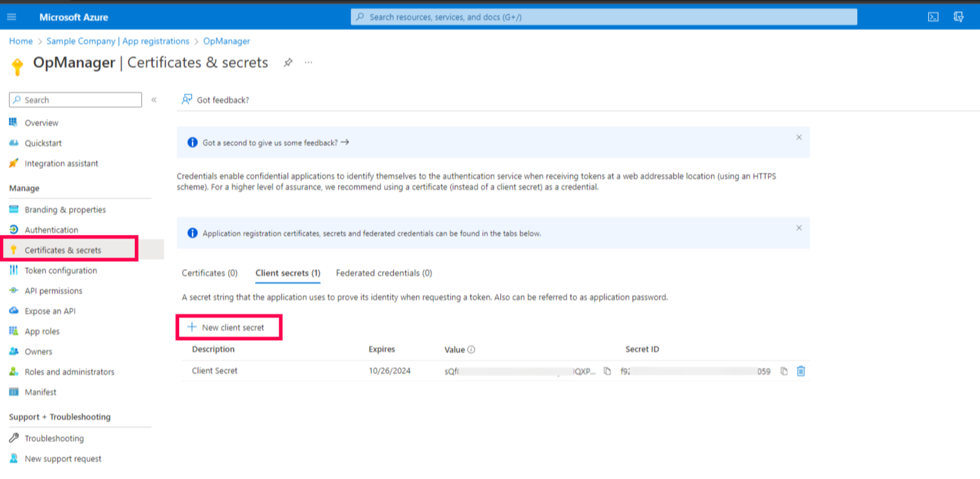Open Token configuration
This screenshot has width=980, height=479.
click(61, 271)
